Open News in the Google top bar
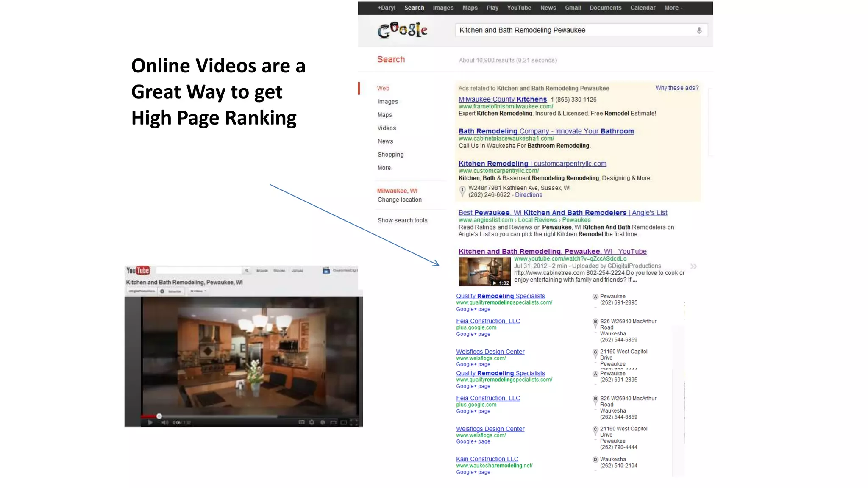 click(x=548, y=8)
